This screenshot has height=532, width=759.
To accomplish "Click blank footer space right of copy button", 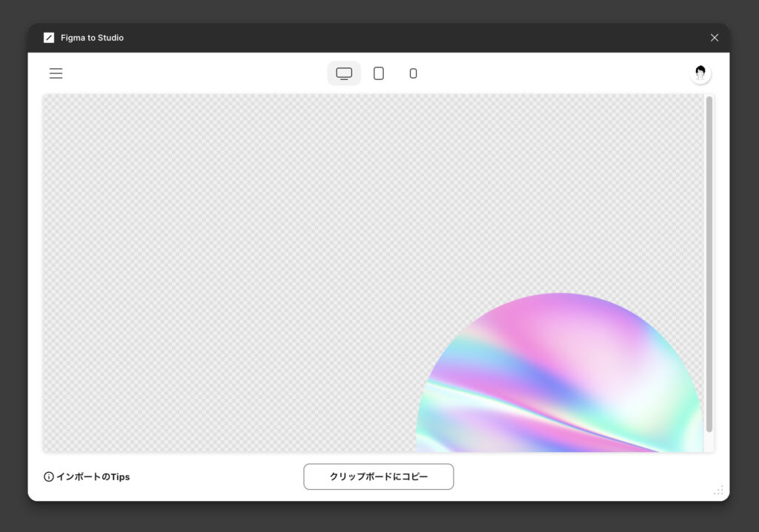I will 578,477.
